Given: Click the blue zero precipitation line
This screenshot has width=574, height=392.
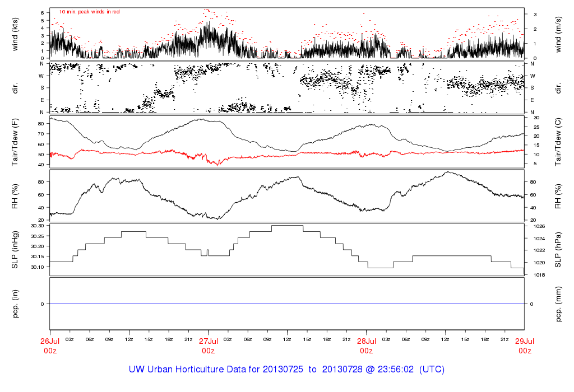Looking at the screenshot, I should click(286, 304).
